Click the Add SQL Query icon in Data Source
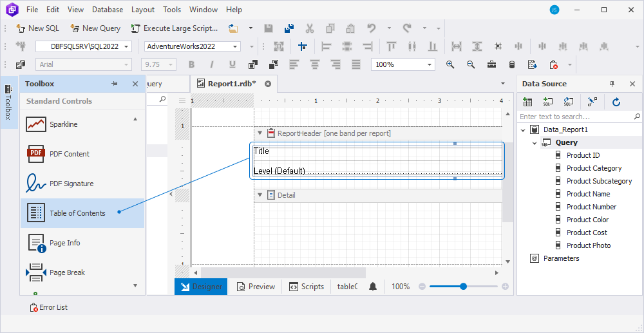The height and width of the screenshot is (333, 644). point(548,102)
